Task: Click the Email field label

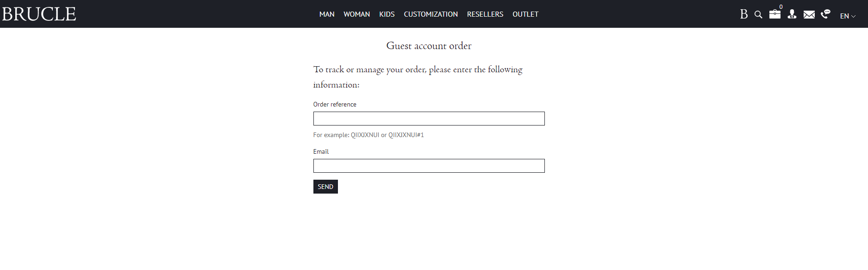Action: 321,151
